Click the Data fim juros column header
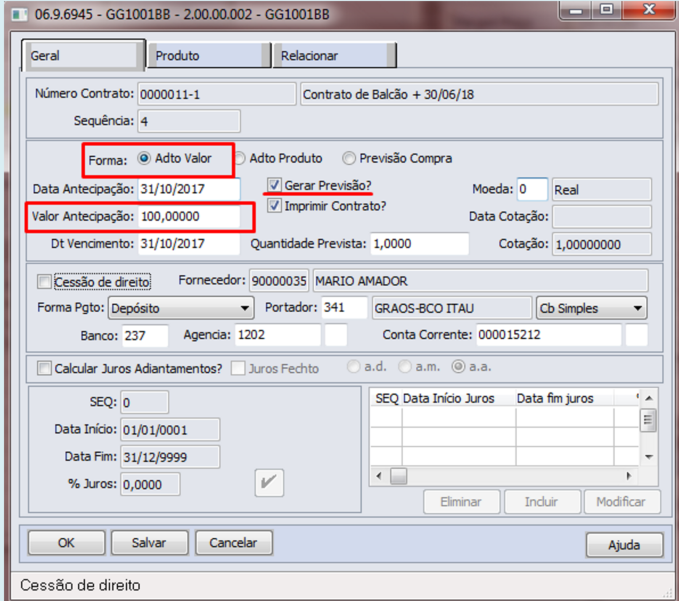This screenshot has height=601, width=679. [565, 398]
